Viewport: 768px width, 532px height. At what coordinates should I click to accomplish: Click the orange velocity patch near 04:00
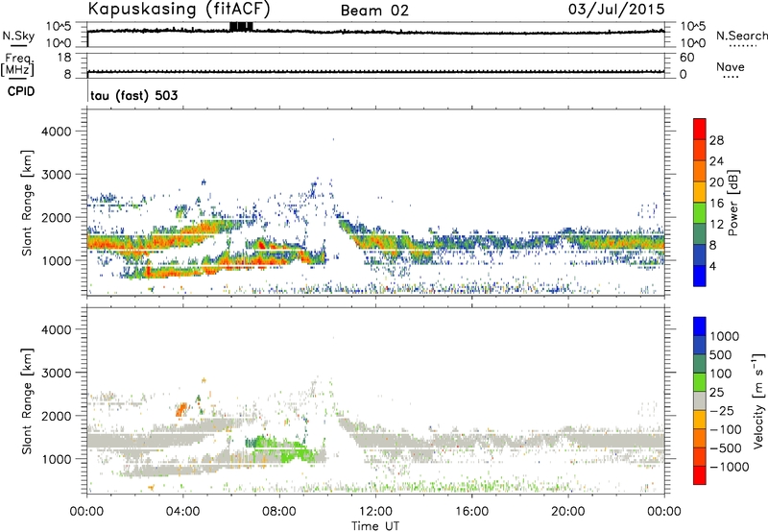[x=181, y=409]
